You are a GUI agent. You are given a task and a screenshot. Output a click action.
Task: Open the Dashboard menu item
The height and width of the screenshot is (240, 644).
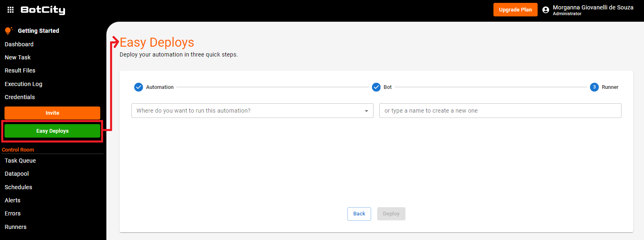point(19,44)
